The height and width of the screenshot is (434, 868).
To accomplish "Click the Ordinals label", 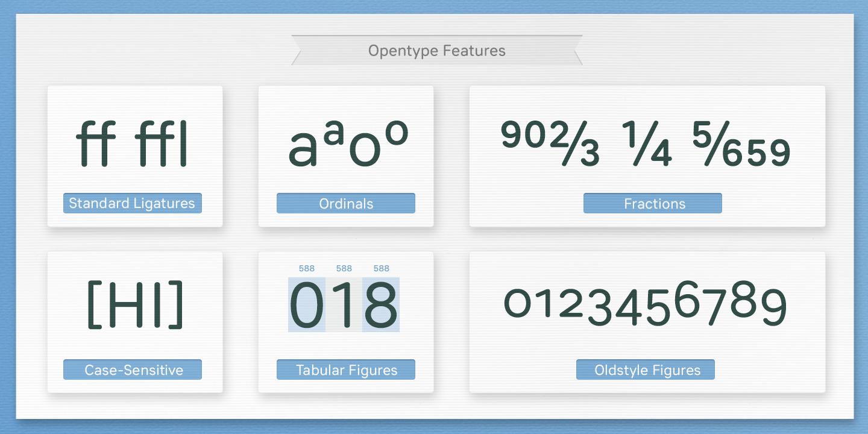I will (346, 203).
